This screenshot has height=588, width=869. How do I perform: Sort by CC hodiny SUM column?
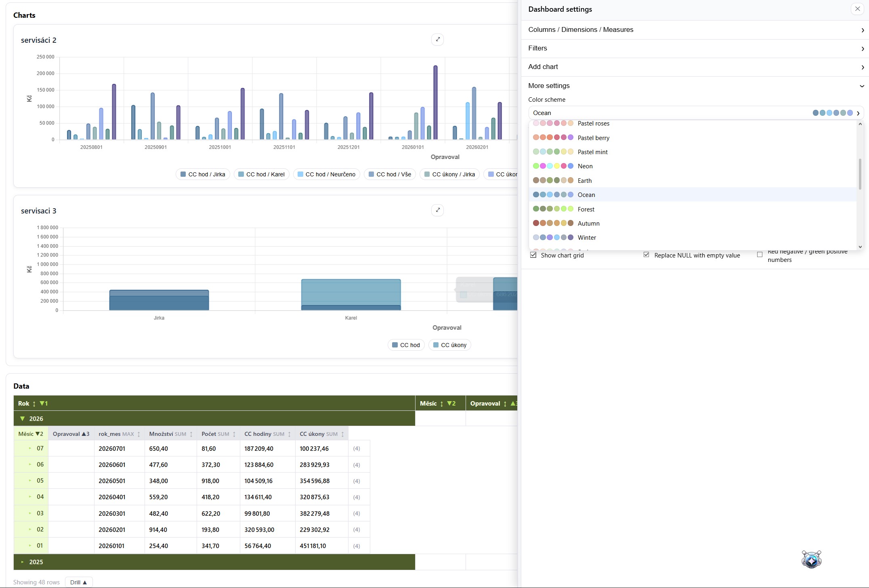289,434
